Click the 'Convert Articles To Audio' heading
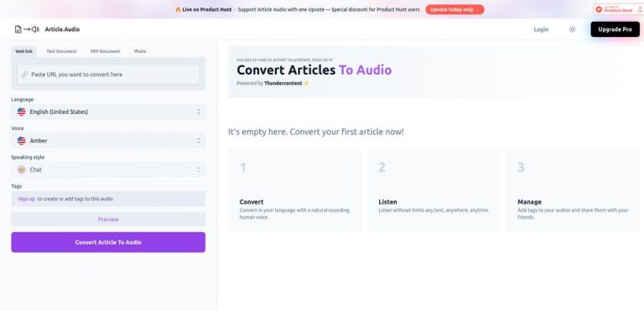 pos(314,70)
